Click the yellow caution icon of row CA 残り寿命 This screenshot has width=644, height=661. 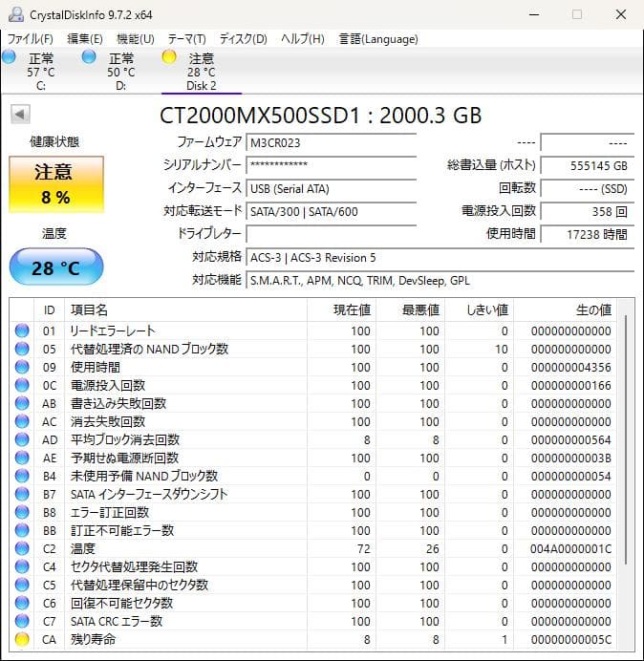coord(22,639)
